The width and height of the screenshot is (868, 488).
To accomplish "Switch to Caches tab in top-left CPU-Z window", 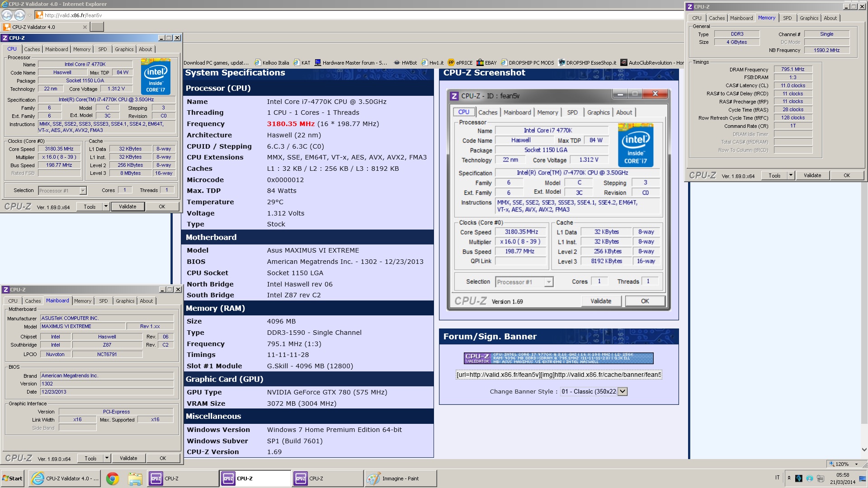I will pos(32,49).
